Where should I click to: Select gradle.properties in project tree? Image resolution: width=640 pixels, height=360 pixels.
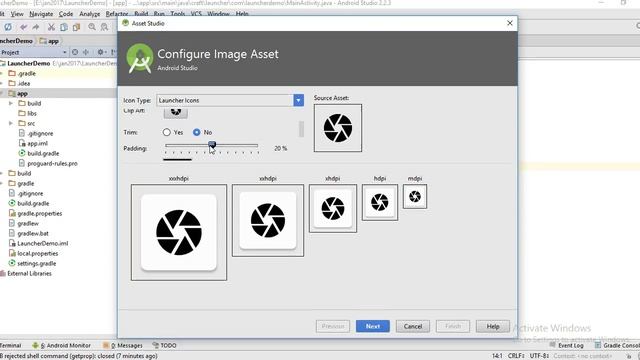40,213
